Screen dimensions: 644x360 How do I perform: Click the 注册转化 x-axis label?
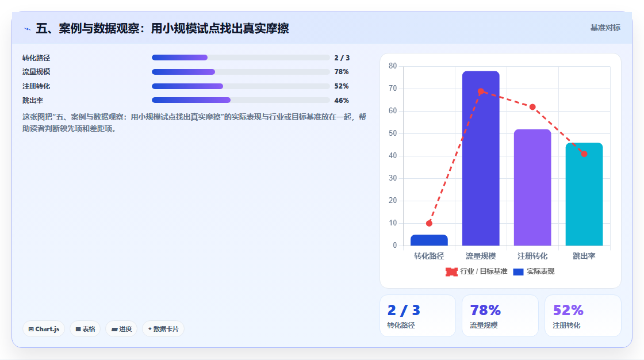pyautogui.click(x=532, y=256)
